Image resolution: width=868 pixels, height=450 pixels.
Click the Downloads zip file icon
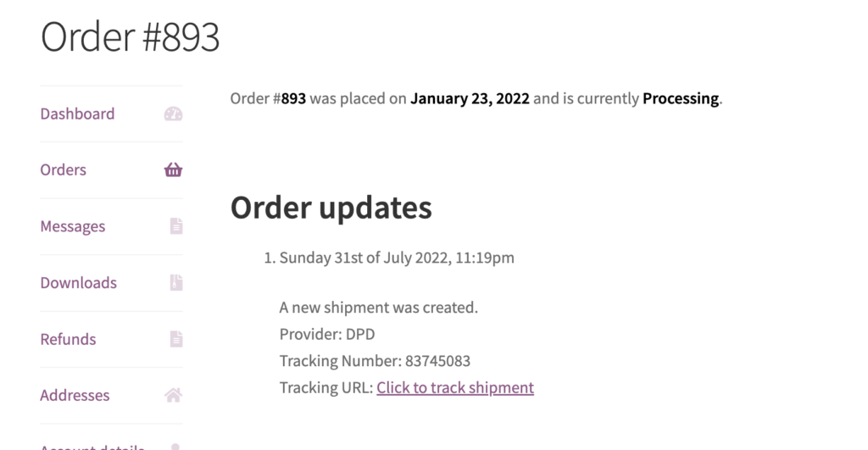pyautogui.click(x=176, y=282)
